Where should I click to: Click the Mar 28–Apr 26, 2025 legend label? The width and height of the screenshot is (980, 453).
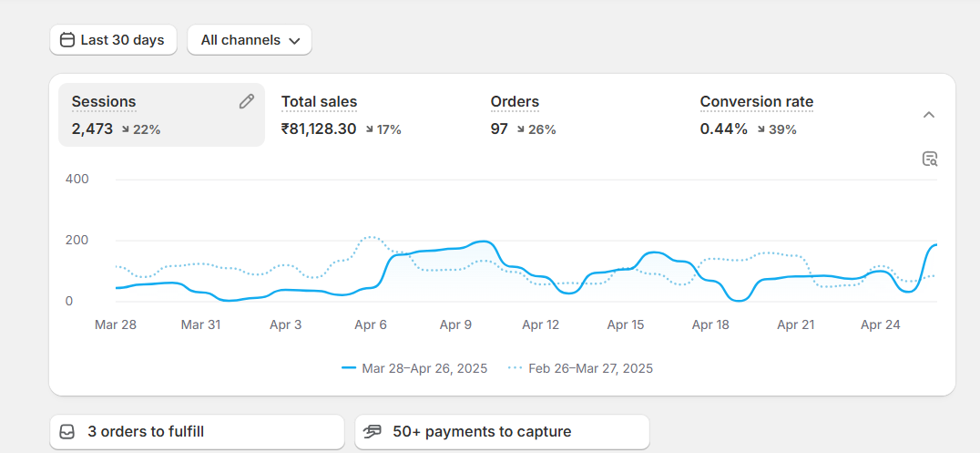424,368
